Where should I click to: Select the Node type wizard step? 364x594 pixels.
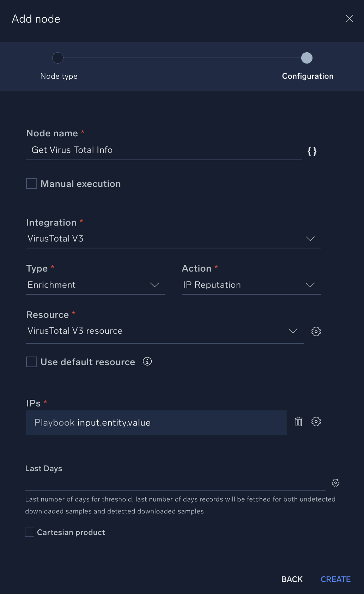pyautogui.click(x=59, y=76)
